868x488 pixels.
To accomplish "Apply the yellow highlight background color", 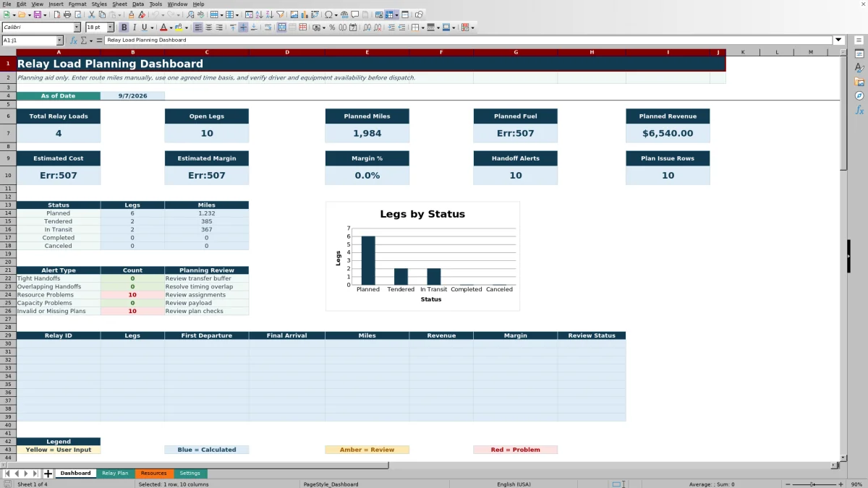I will coord(180,27).
